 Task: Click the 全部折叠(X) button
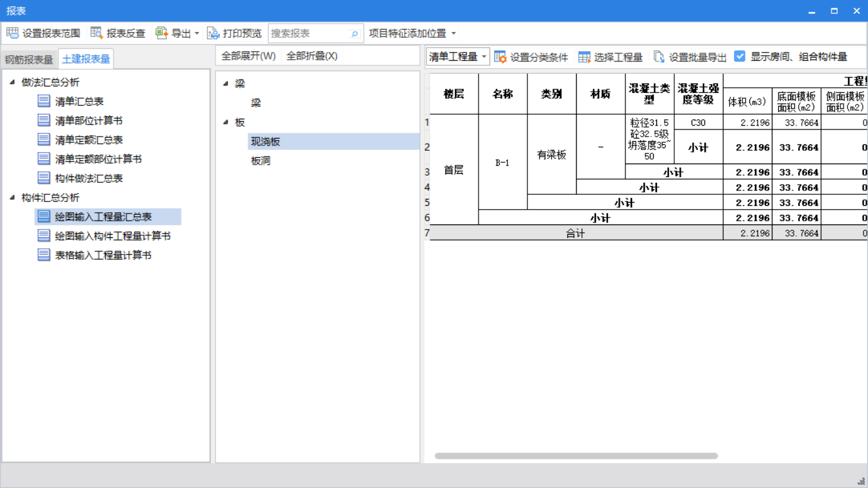(312, 56)
